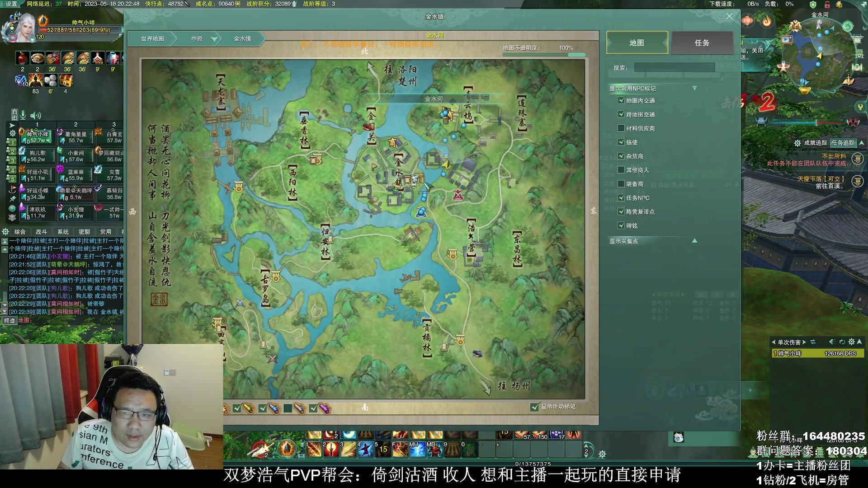The height and width of the screenshot is (488, 868).
Task: Open the 综合 chat tab
Action: pyautogui.click(x=20, y=231)
